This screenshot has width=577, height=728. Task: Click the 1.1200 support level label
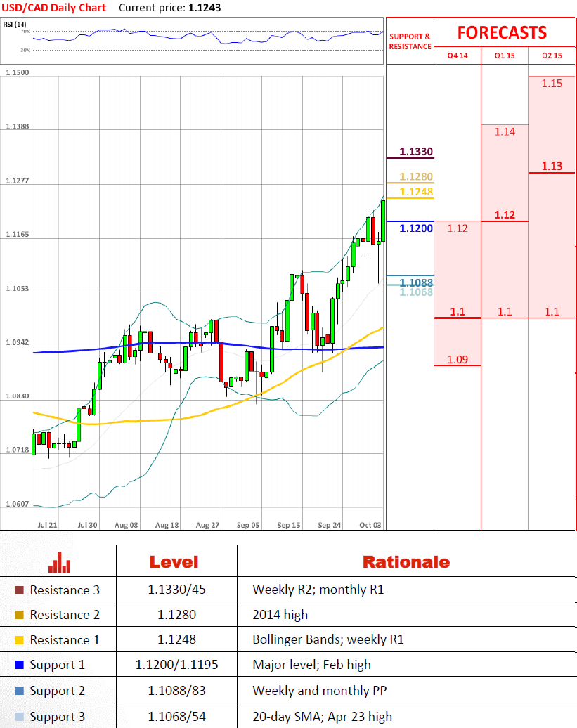(416, 228)
